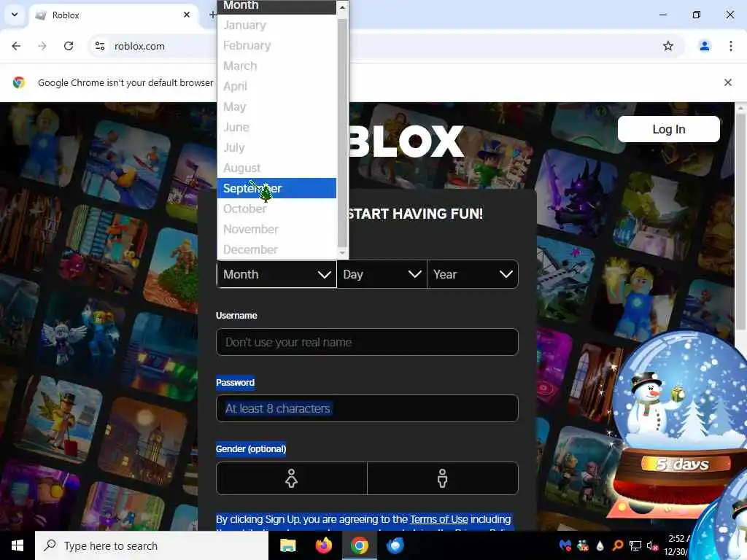This screenshot has height=560, width=747.
Task: Close the Roblox tab
Action: click(x=187, y=15)
